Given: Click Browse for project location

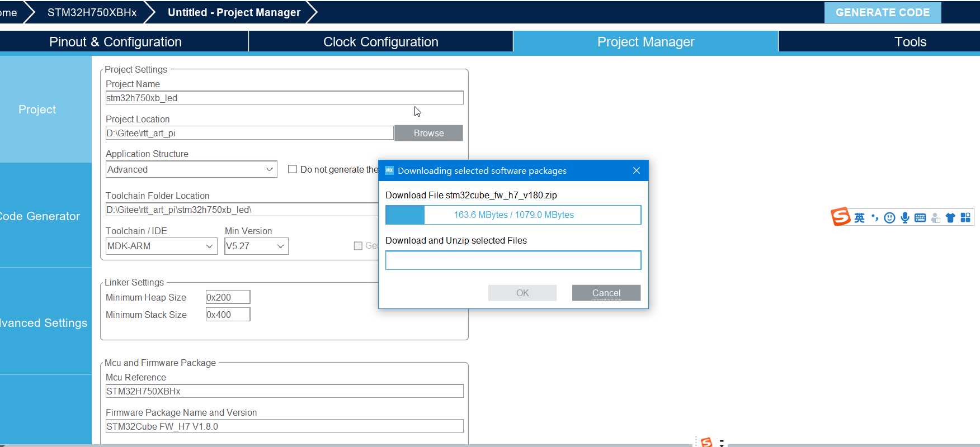Looking at the screenshot, I should (x=428, y=133).
